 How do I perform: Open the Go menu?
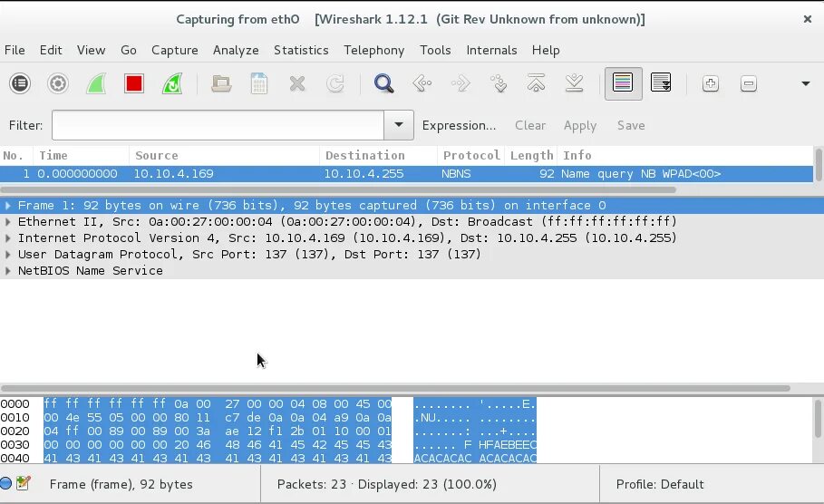(129, 50)
